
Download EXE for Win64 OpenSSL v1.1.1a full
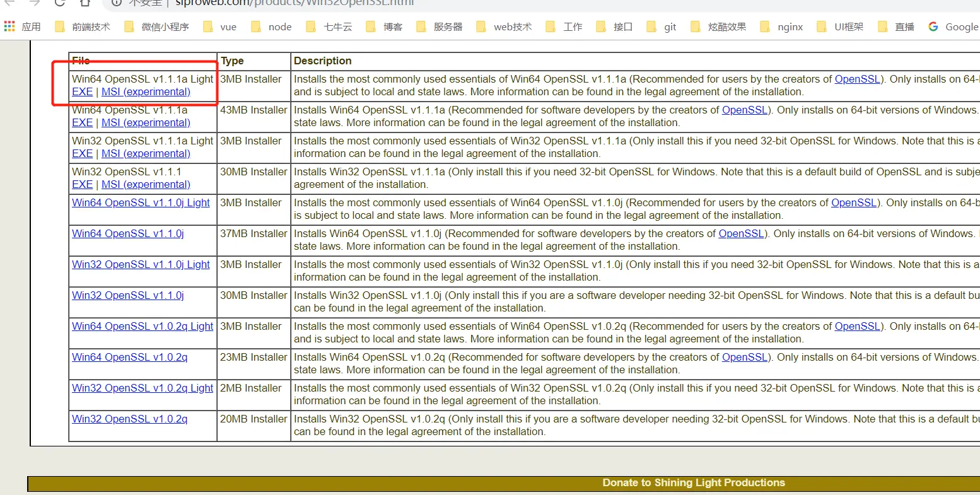point(82,122)
